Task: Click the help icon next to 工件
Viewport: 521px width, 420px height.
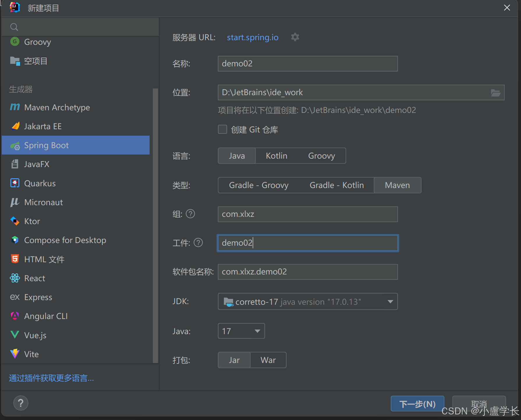Action: click(198, 242)
